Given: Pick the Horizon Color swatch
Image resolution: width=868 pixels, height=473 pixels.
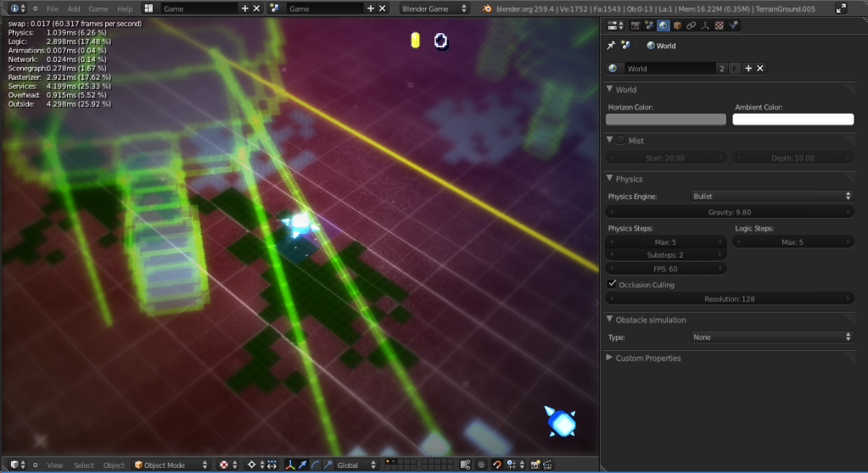Looking at the screenshot, I should click(x=666, y=119).
